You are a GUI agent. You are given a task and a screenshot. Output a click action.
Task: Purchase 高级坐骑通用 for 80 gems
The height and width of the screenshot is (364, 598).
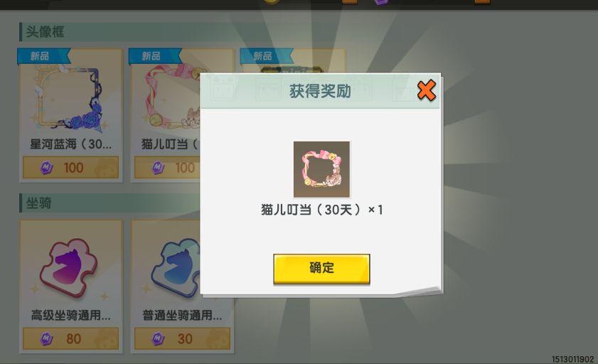click(70, 338)
